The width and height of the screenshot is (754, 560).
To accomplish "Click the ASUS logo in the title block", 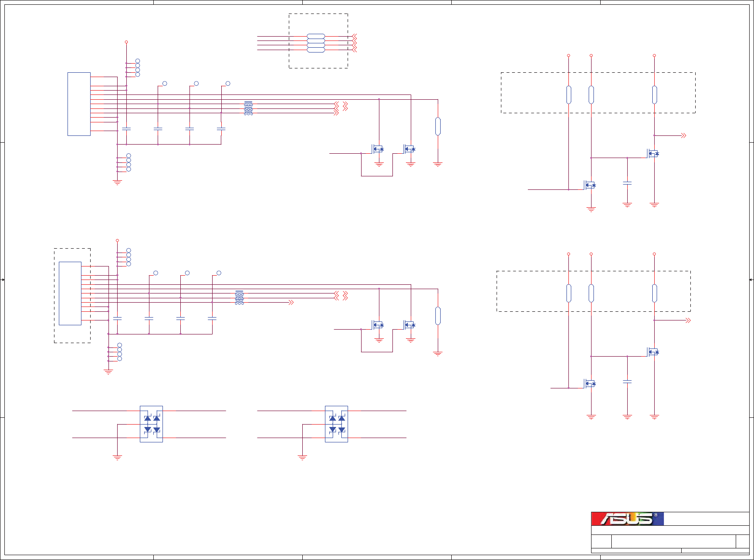I will point(628,519).
